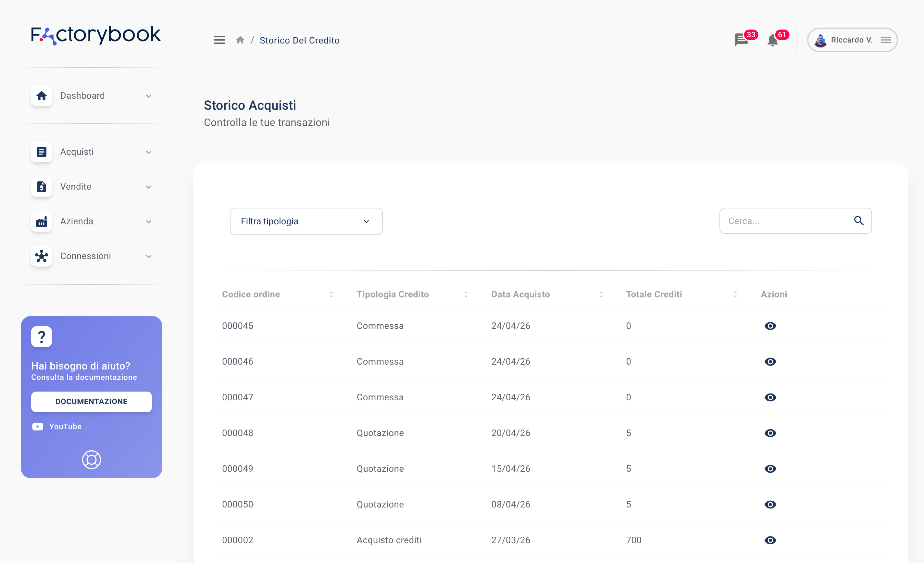View details of order 000002
The image size is (924, 563).
coord(770,540)
